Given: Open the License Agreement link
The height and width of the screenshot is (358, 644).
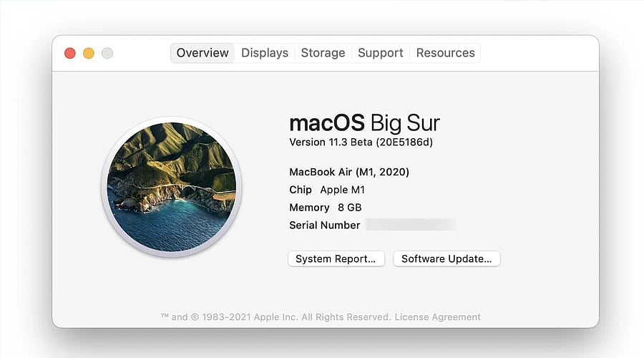Looking at the screenshot, I should (438, 317).
